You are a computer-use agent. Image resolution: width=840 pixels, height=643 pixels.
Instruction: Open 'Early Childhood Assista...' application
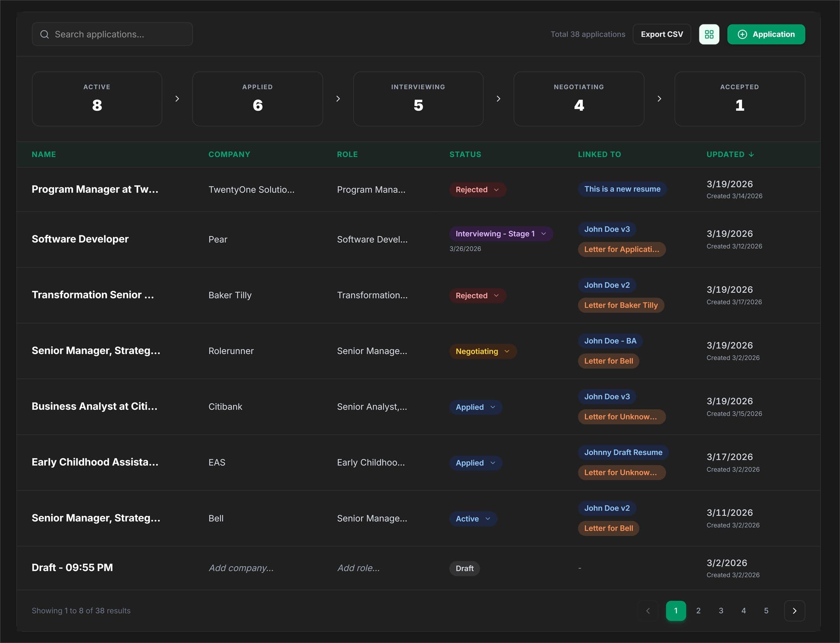[x=95, y=463]
